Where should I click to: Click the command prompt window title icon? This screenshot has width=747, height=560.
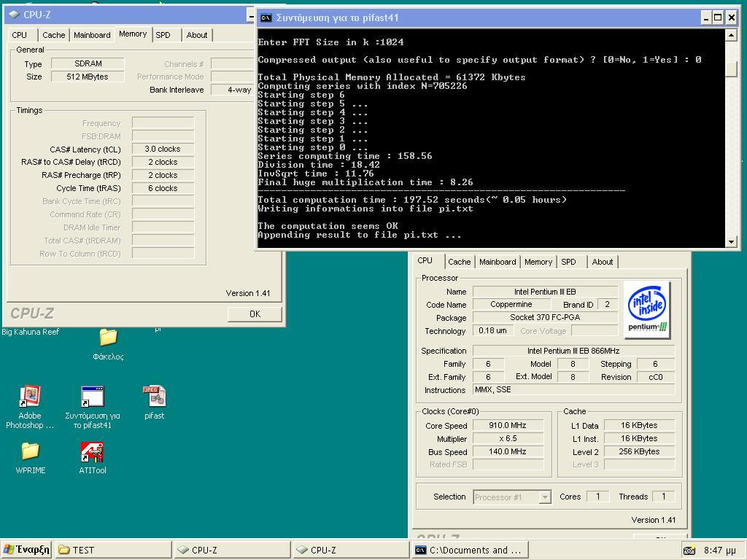click(266, 18)
